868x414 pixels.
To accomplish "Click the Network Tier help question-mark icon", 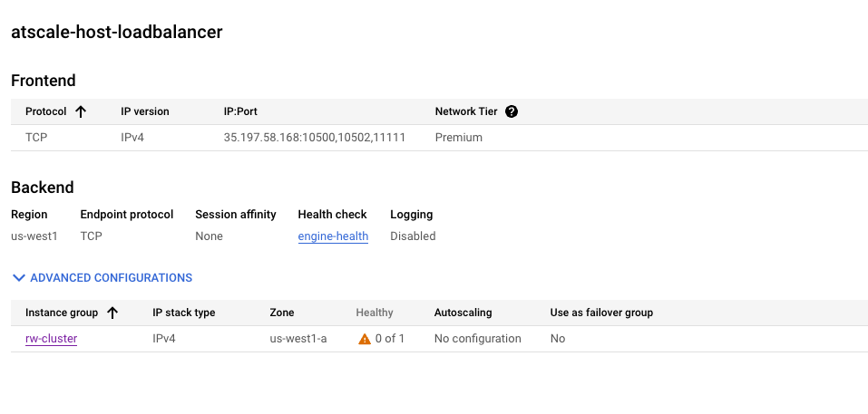I will [512, 111].
